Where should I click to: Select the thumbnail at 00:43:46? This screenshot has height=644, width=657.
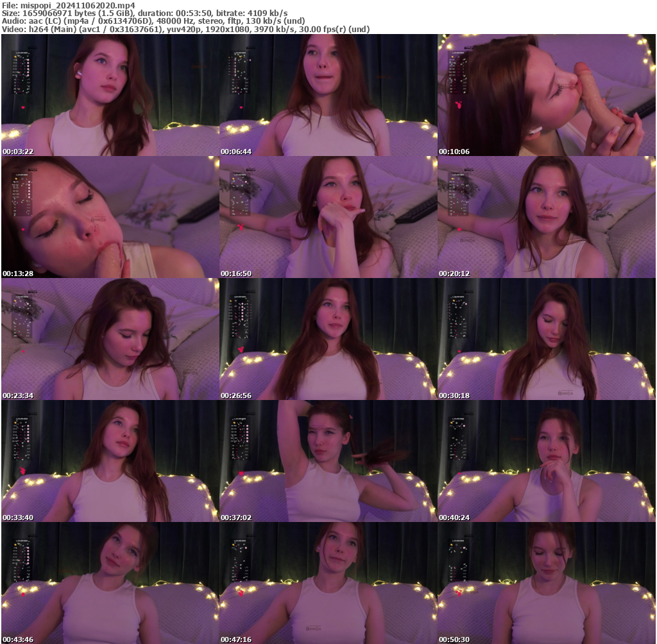tap(110, 583)
